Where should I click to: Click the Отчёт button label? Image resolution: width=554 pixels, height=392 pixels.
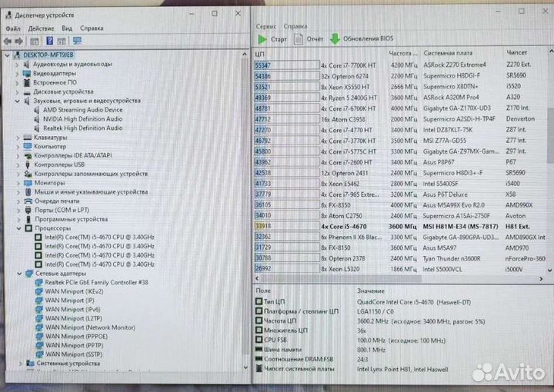coord(315,38)
